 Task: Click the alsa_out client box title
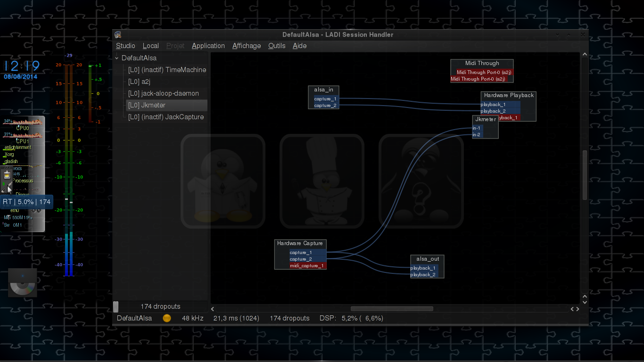pos(428,259)
